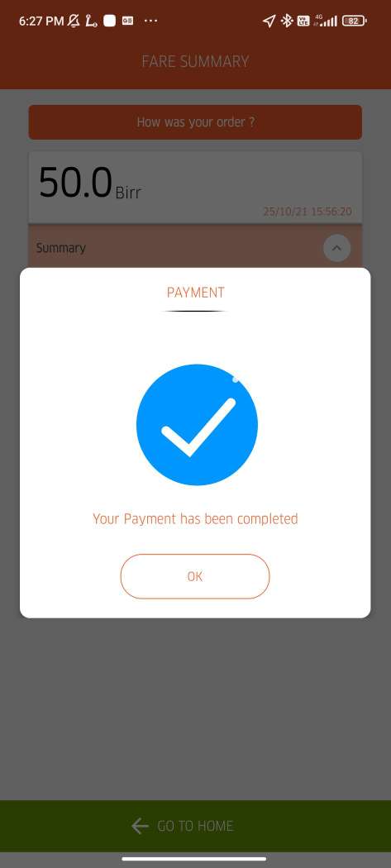This screenshot has width=391, height=868.
Task: Click the back arrow beside Go To Home
Action: 141,826
